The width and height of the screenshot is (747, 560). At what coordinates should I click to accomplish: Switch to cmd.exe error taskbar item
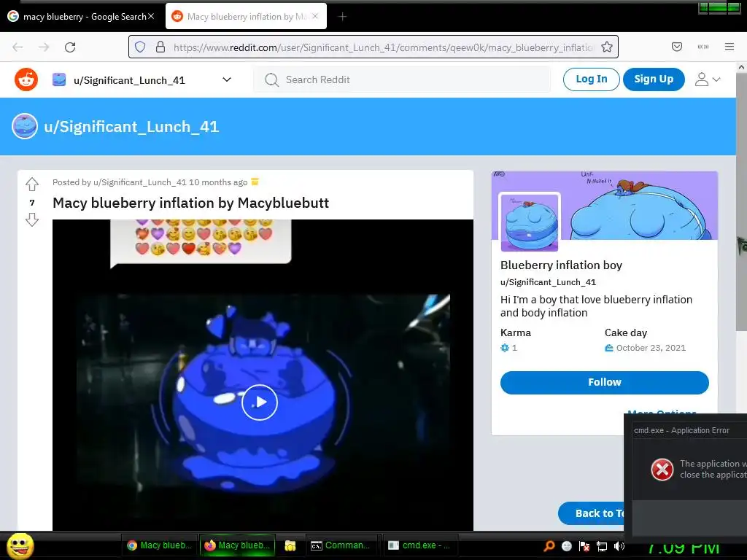[420, 545]
